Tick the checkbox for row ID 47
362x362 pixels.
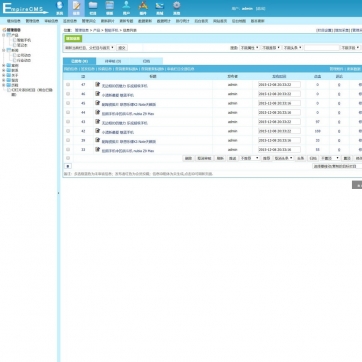pos(68,85)
